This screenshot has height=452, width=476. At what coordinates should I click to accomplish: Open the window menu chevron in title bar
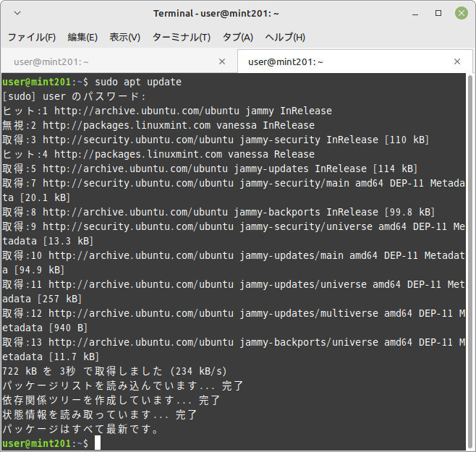pos(17,13)
